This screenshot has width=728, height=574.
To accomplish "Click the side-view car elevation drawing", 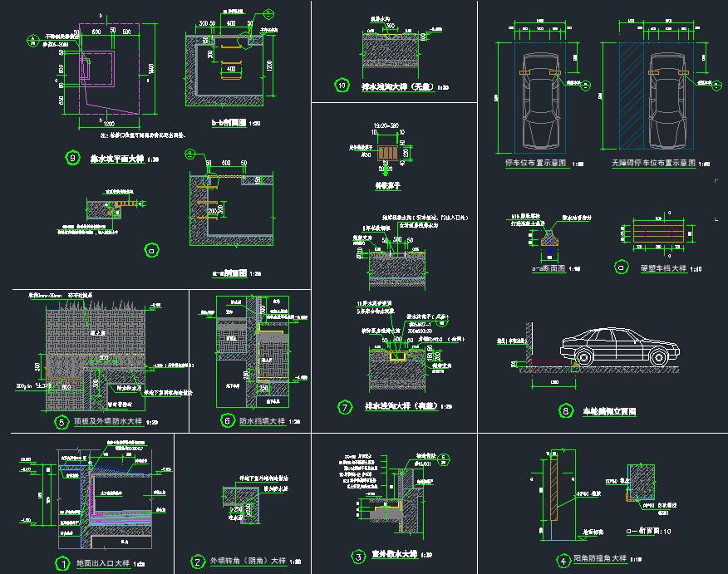I will click(615, 347).
